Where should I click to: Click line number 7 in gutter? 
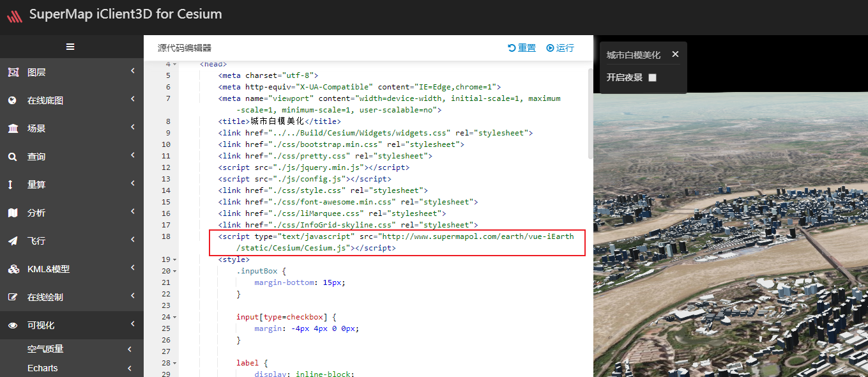click(167, 98)
